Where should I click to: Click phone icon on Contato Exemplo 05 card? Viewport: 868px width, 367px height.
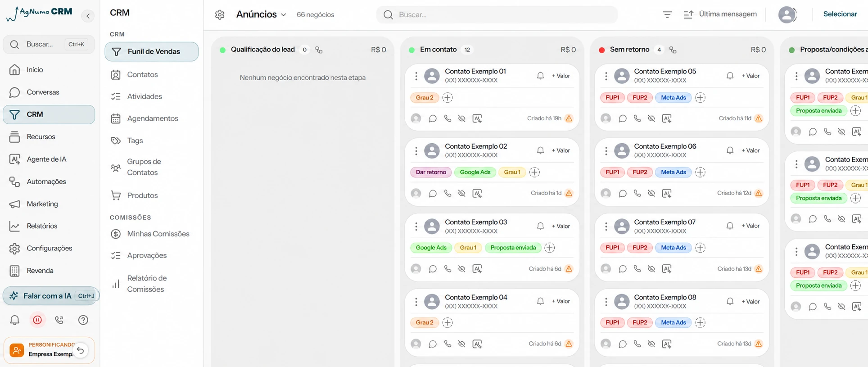[x=637, y=118]
